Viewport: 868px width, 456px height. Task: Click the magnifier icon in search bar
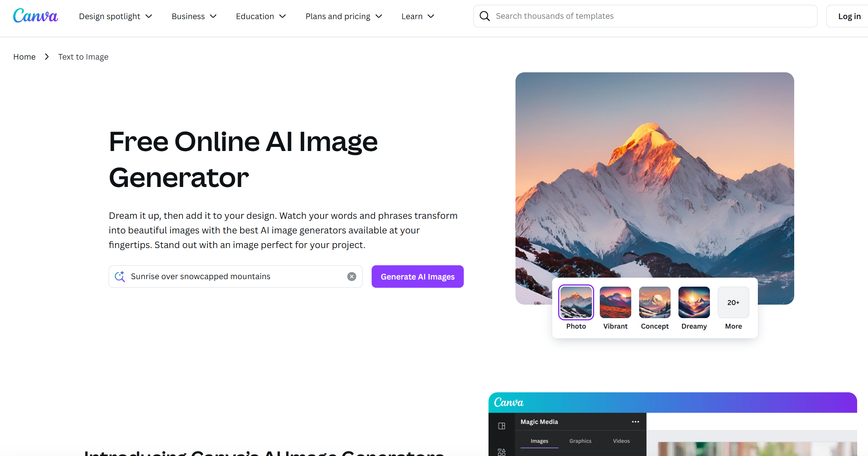[485, 16]
